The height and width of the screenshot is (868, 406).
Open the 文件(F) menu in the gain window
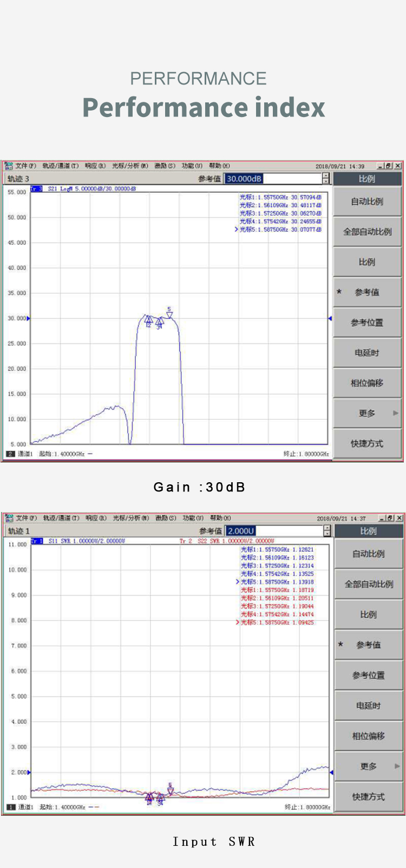25,166
